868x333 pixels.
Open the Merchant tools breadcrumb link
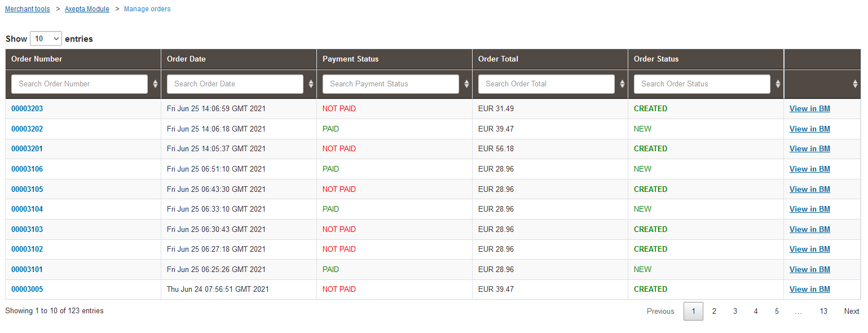point(27,9)
